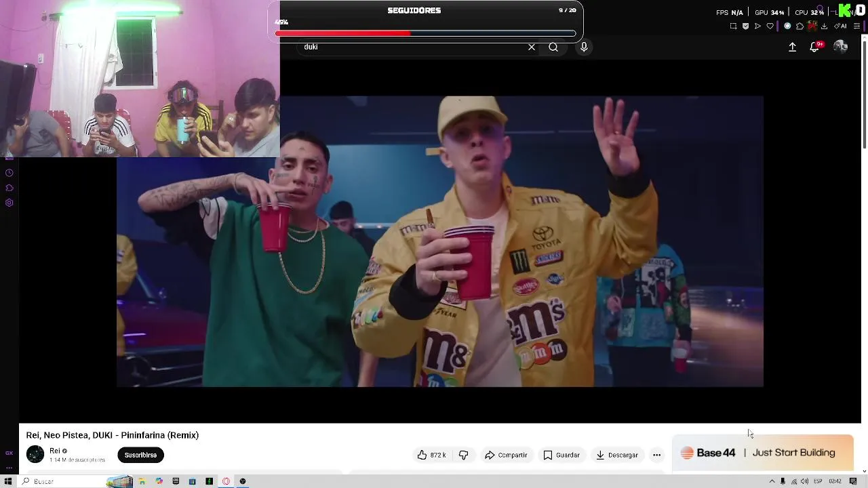Image resolution: width=868 pixels, height=488 pixels.
Task: Open the Windows Start menu
Action: coord(8,481)
